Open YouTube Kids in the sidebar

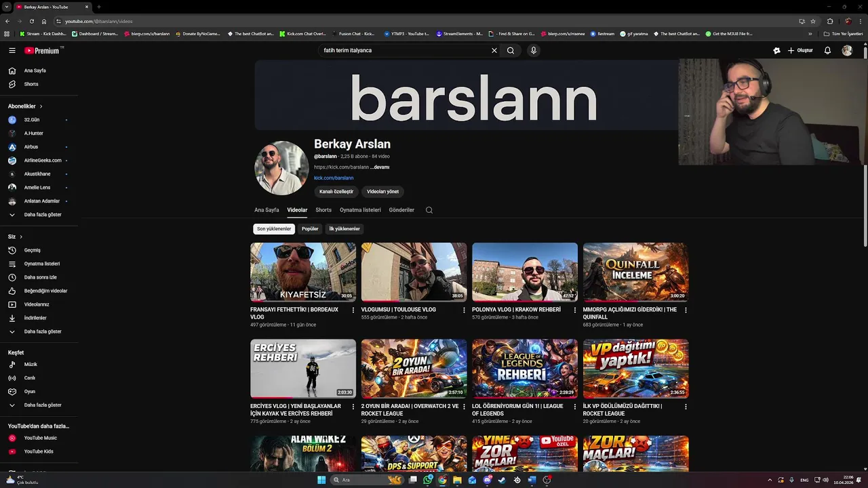39,451
